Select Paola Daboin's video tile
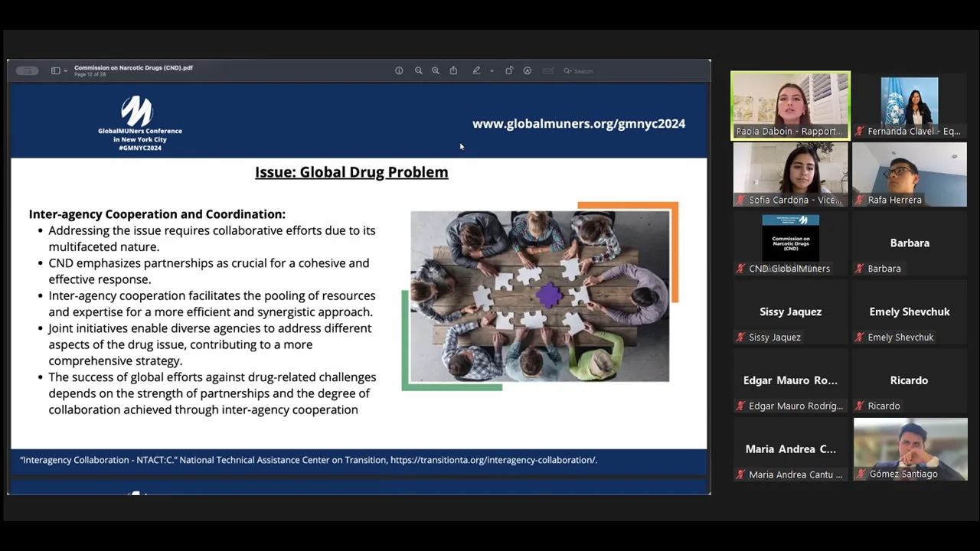 pos(790,105)
